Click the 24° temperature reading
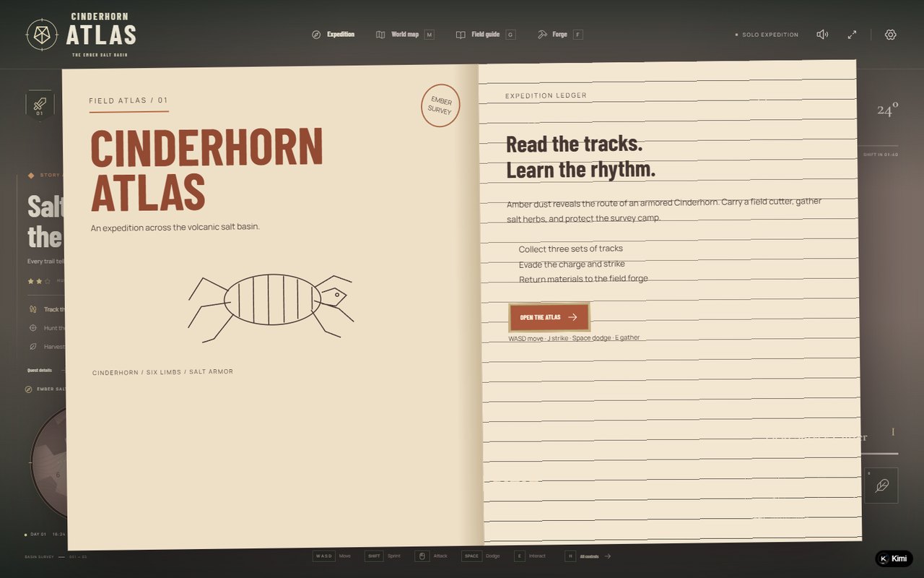Viewport: 924px width, 578px height. coord(888,109)
